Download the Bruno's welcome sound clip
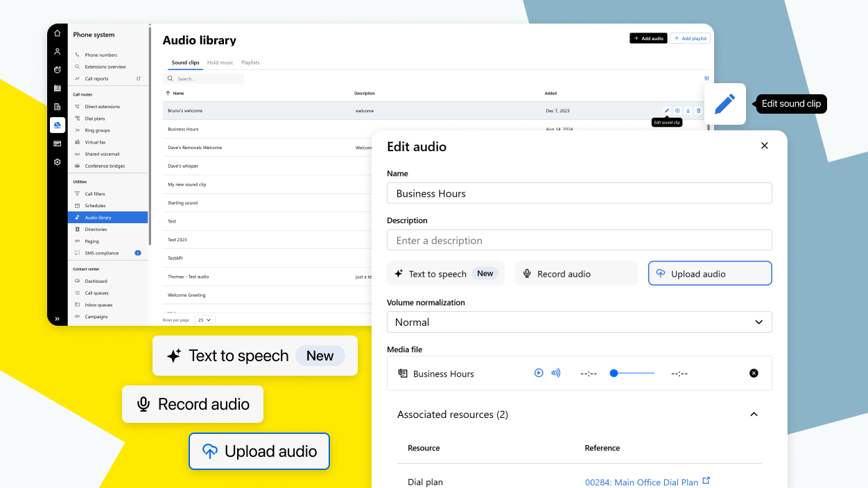This screenshot has height=488, width=868. pos(688,111)
